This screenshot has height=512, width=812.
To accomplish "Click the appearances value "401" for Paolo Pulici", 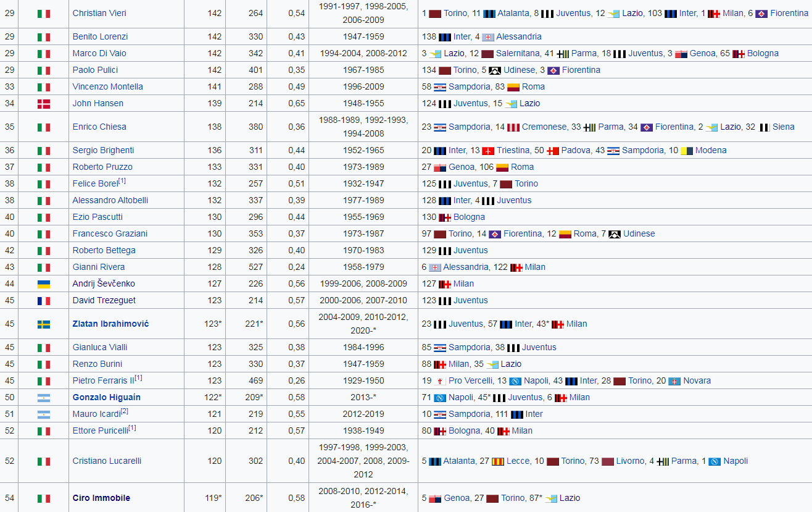I will coord(255,70).
